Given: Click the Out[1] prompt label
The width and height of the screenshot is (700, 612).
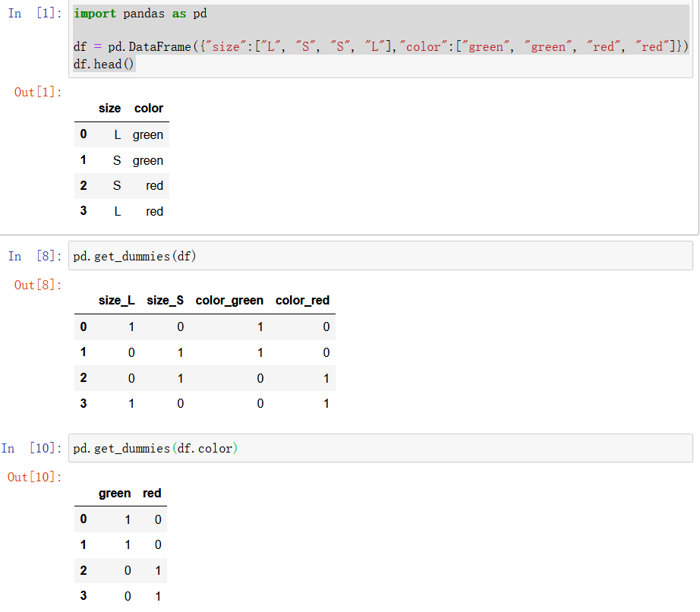Looking at the screenshot, I should [38, 93].
